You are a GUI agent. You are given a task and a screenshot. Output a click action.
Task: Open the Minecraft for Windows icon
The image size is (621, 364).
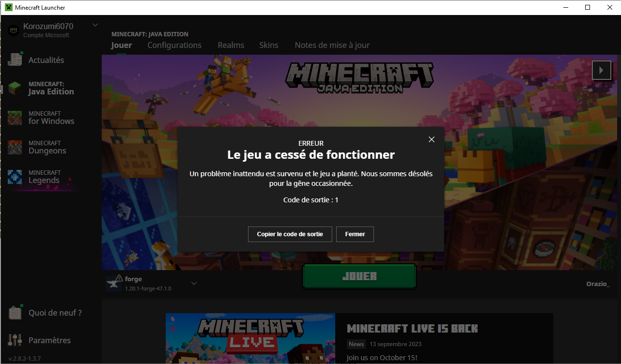[x=15, y=118]
